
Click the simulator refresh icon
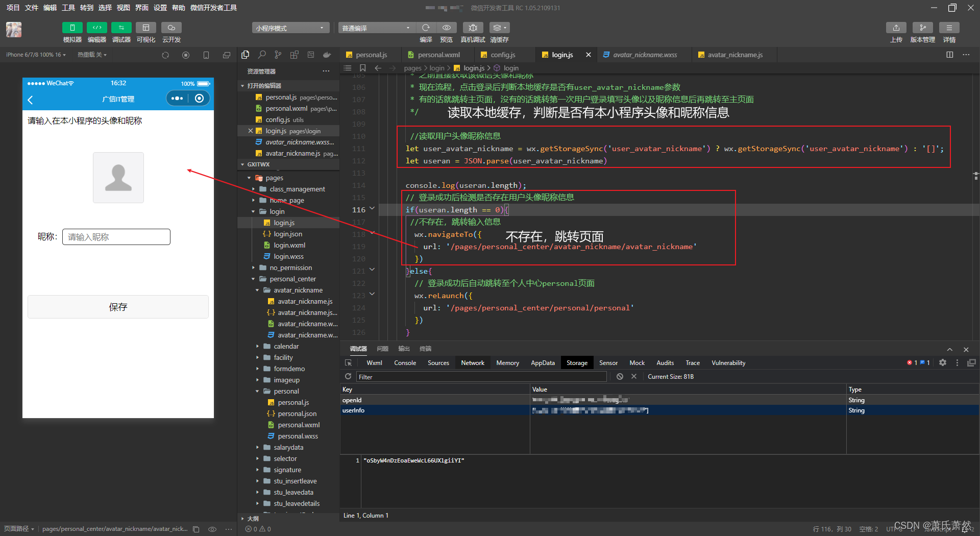[x=165, y=55]
